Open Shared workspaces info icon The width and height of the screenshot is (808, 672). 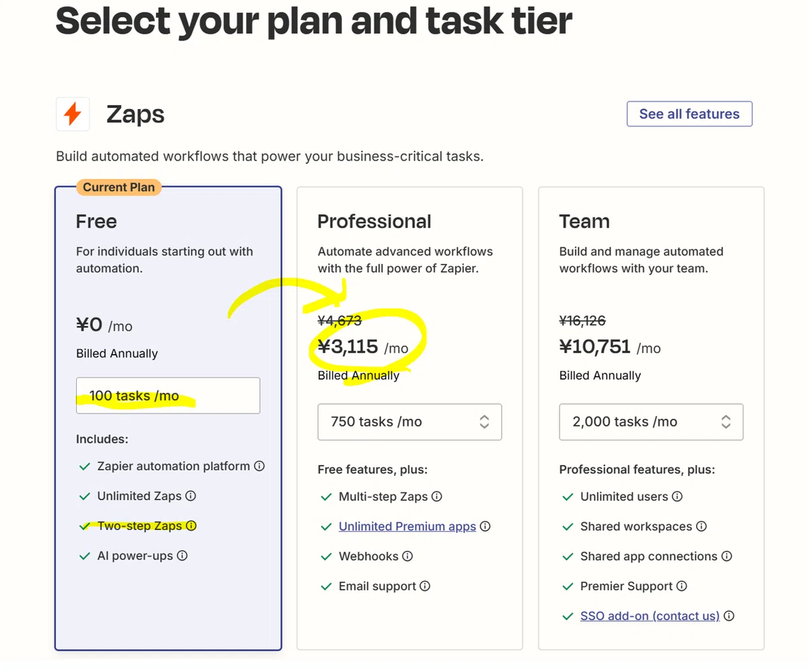coord(701,527)
